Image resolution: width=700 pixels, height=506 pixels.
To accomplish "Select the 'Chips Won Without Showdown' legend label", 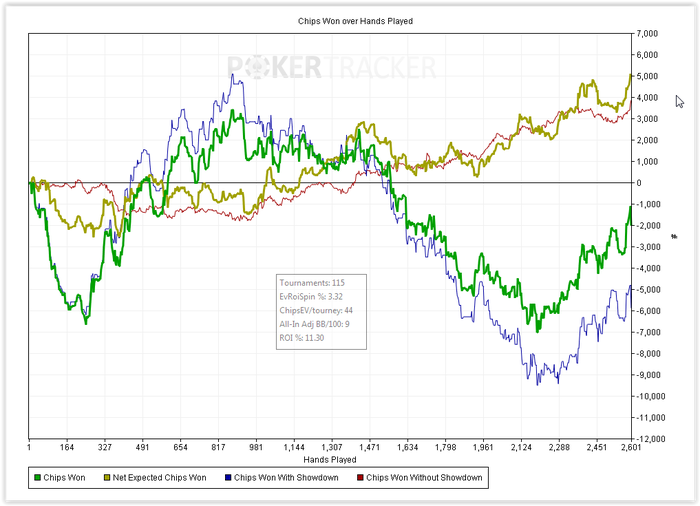I will tap(424, 478).
